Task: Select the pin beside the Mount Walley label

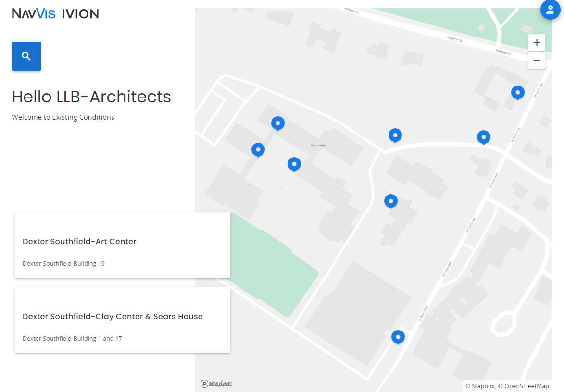Action: pyautogui.click(x=278, y=123)
